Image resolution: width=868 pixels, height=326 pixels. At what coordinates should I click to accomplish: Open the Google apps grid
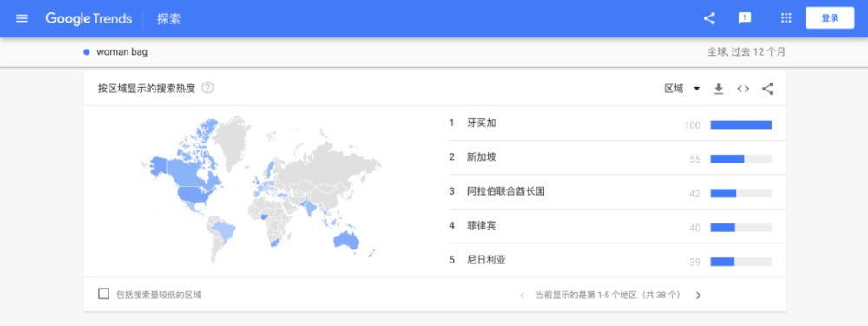click(x=786, y=17)
